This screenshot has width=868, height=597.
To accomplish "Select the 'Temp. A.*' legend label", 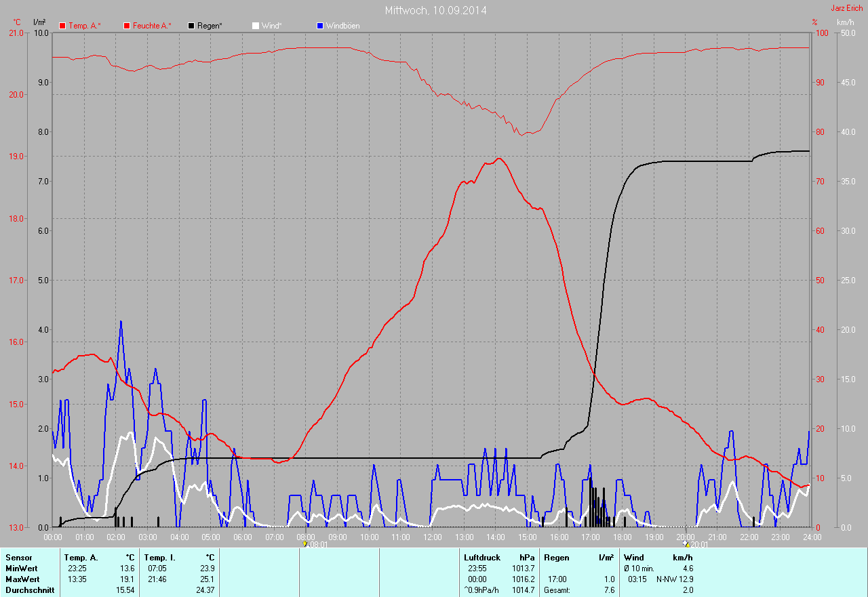I will 85,26.
